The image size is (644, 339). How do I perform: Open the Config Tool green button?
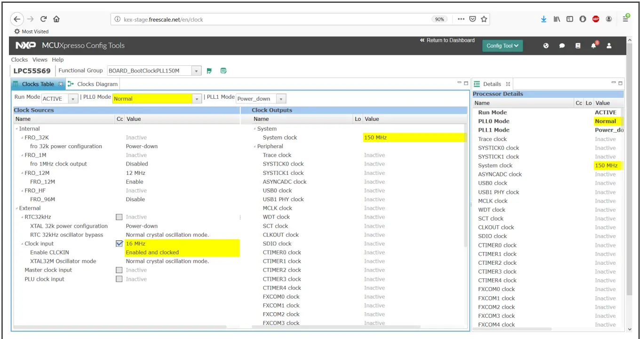(502, 46)
